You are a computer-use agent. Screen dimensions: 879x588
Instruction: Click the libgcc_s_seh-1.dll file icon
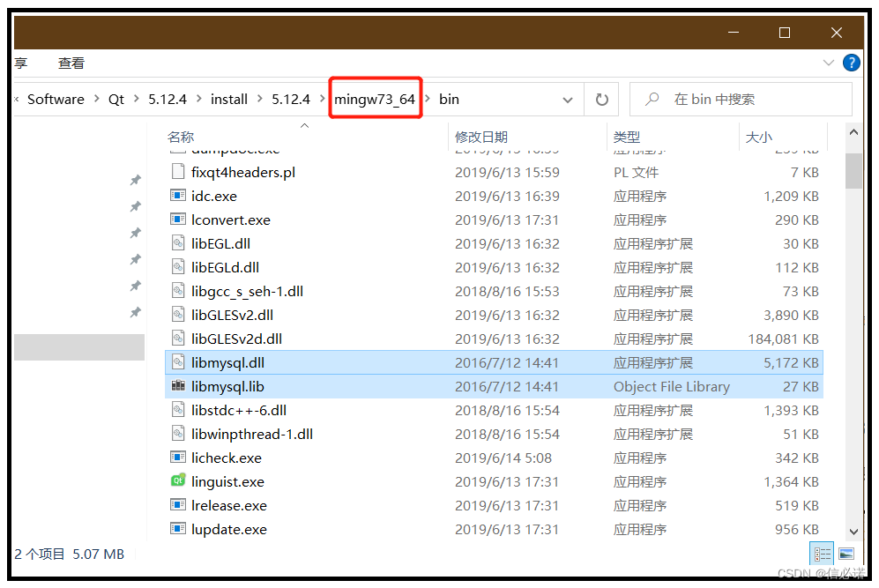point(178,291)
